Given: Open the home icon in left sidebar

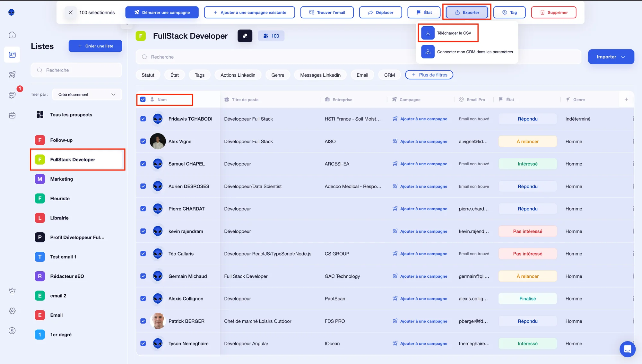Looking at the screenshot, I should coord(12,35).
